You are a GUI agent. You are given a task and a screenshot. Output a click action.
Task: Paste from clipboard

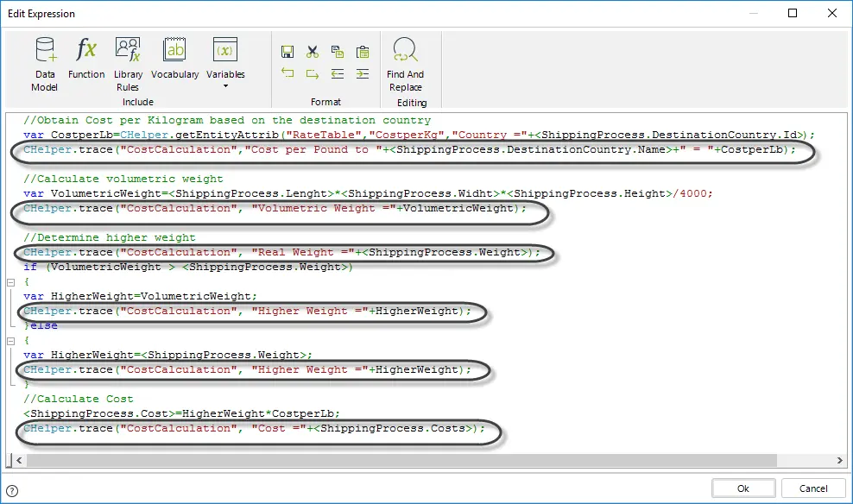[363, 52]
